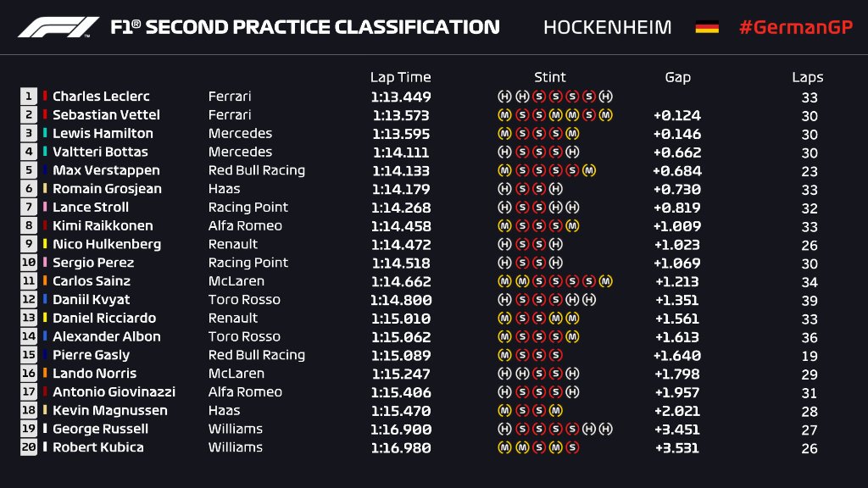This screenshot has width=868, height=488.
Task: Click last medium tyre in Verstappen's stint
Action: (x=589, y=170)
